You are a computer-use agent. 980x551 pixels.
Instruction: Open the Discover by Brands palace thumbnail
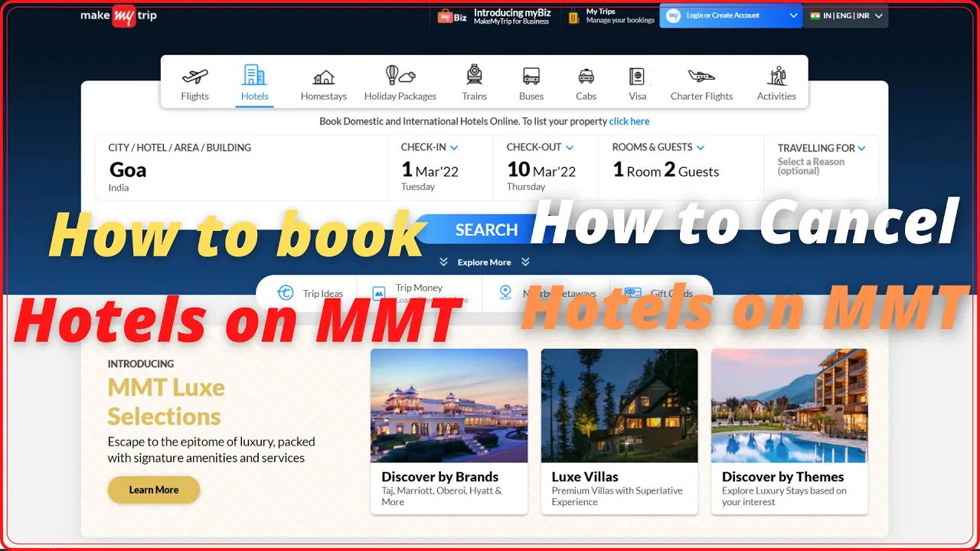449,406
